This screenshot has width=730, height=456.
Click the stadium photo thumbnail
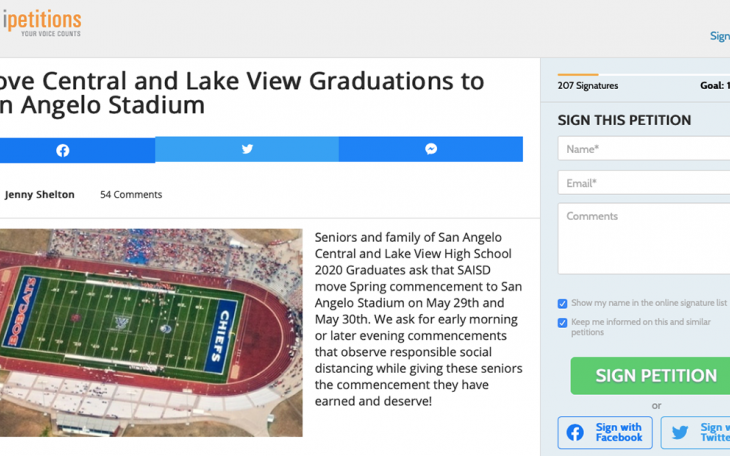click(x=150, y=332)
